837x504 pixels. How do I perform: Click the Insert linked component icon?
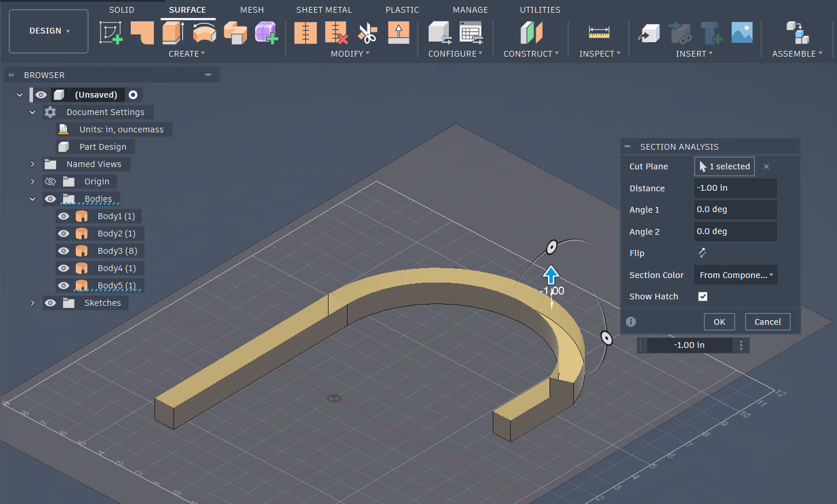pos(680,32)
